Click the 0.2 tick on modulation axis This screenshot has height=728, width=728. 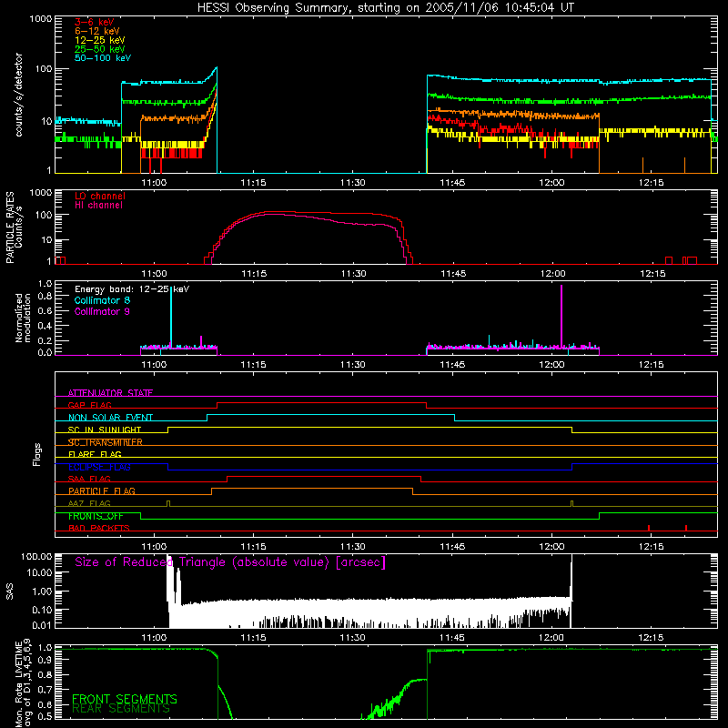coord(45,340)
